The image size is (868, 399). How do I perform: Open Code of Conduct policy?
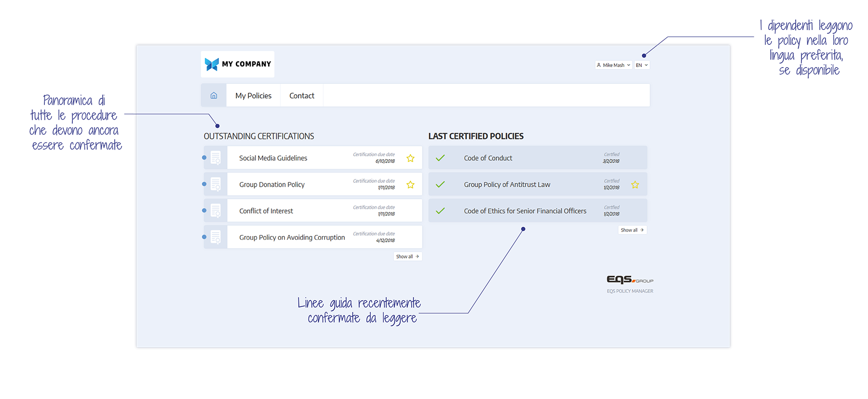[x=488, y=158]
